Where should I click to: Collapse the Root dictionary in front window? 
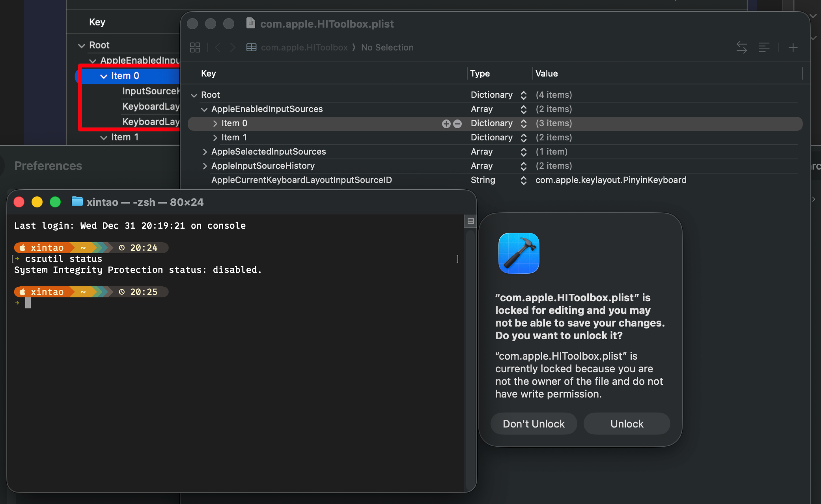pyautogui.click(x=194, y=95)
